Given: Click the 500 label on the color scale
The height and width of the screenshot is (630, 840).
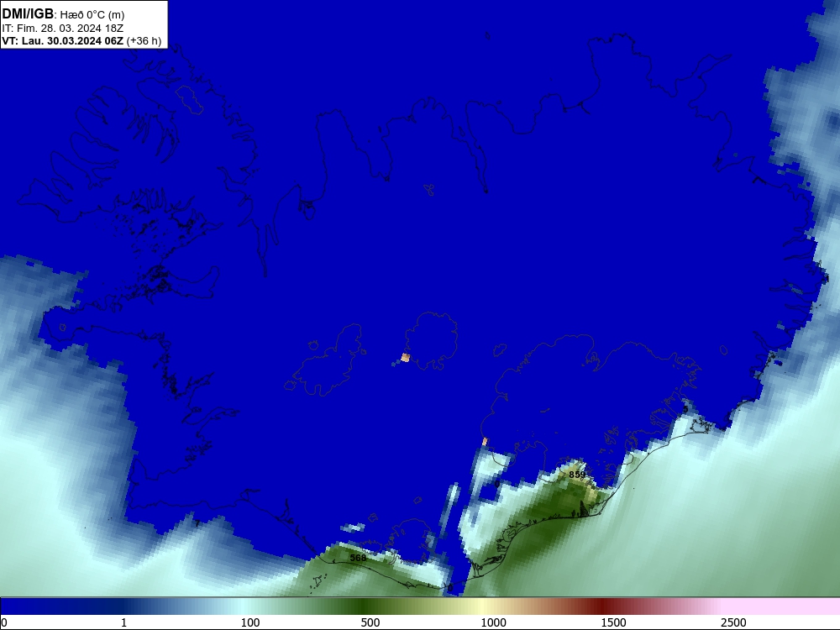Looking at the screenshot, I should tap(370, 622).
